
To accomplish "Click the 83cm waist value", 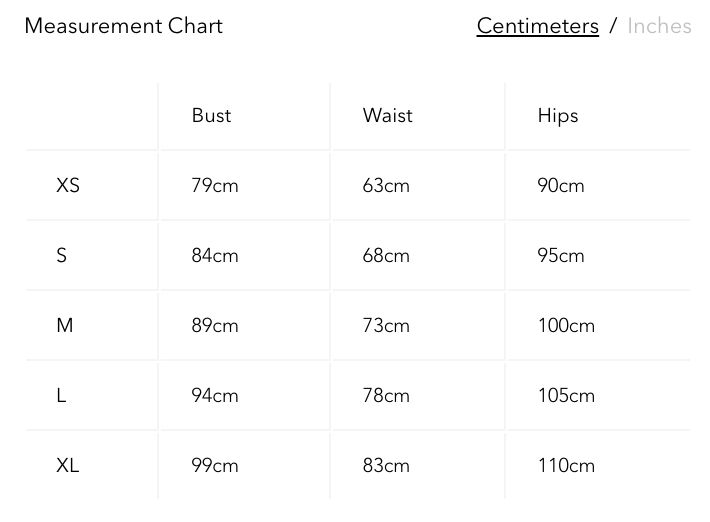I will pyautogui.click(x=386, y=466).
